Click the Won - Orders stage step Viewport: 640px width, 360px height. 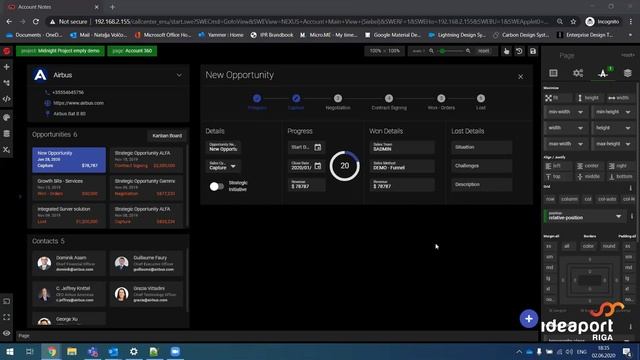point(441,102)
